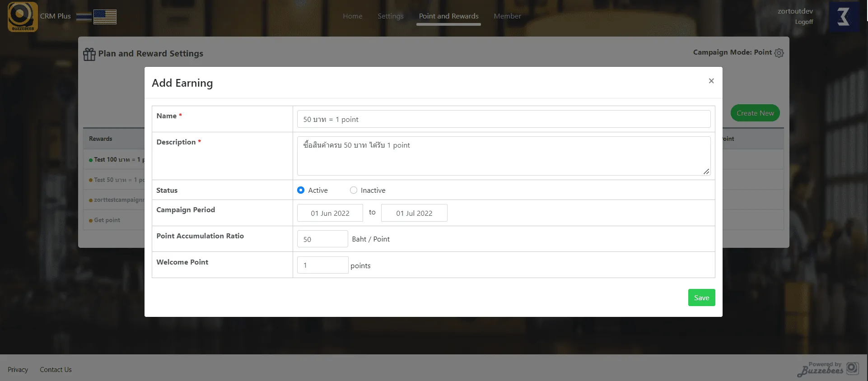Viewport: 868px width, 381px height.
Task: Save the new earning
Action: coord(701,298)
